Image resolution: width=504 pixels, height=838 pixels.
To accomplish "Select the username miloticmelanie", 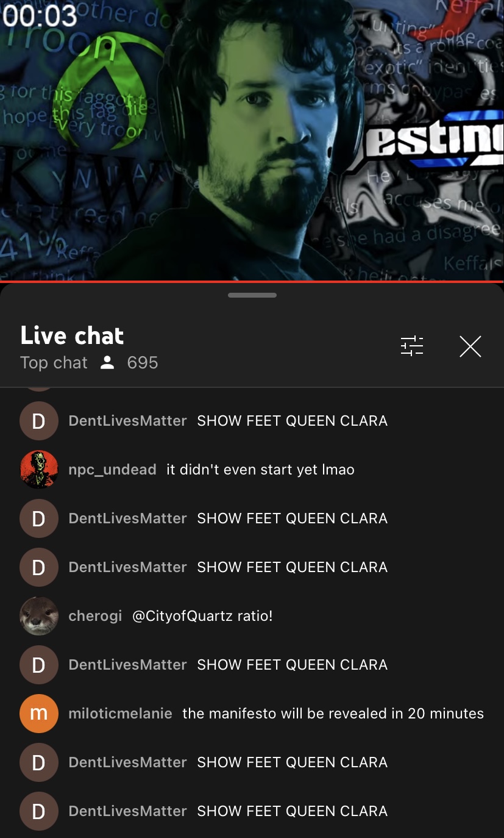I will click(x=121, y=714).
